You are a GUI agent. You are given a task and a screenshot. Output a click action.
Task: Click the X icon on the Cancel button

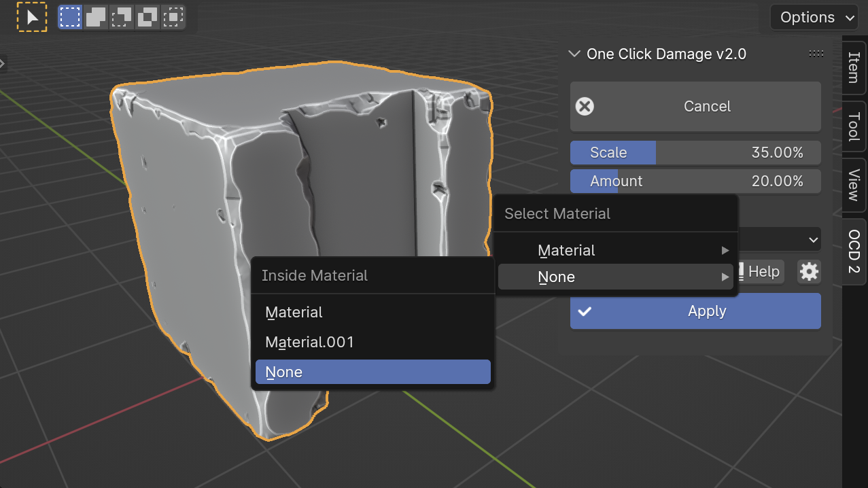[x=585, y=106]
